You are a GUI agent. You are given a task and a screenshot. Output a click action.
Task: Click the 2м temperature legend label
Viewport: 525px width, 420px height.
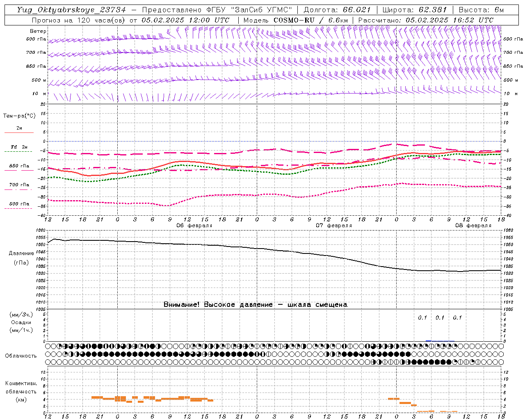(x=19, y=128)
